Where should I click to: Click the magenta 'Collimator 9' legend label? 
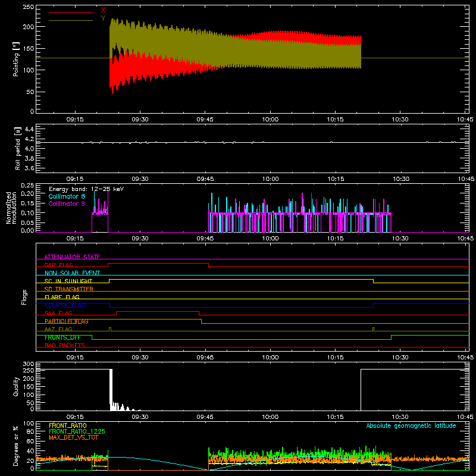(67, 203)
